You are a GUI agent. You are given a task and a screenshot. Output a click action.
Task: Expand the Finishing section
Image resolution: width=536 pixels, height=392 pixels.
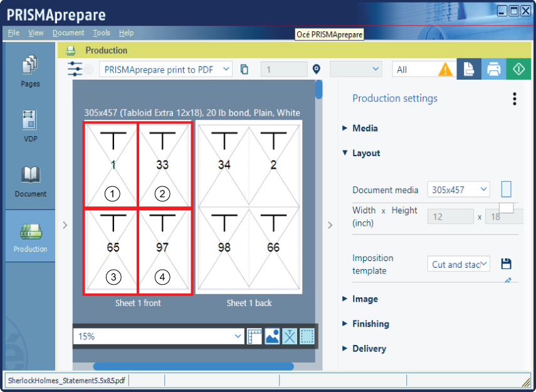coord(365,324)
